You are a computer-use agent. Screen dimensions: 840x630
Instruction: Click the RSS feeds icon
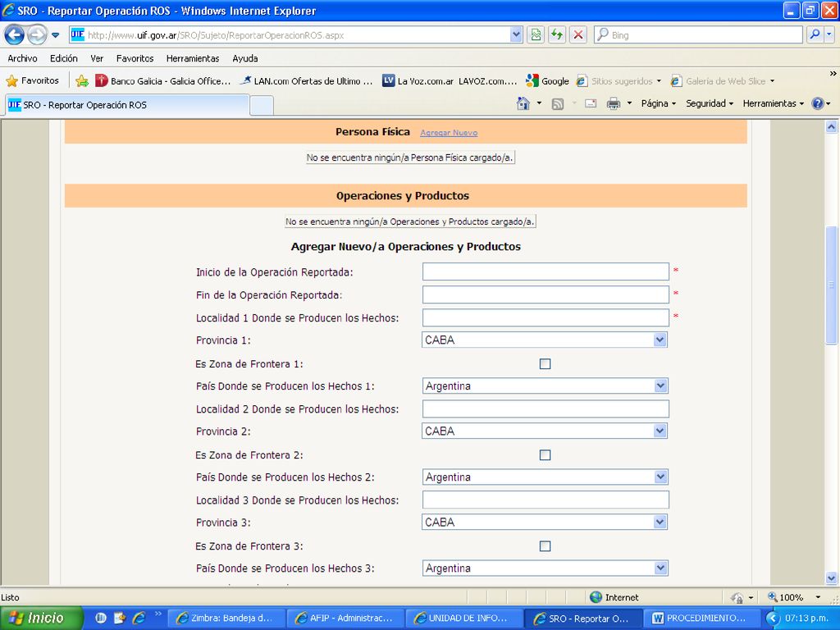[558, 104]
